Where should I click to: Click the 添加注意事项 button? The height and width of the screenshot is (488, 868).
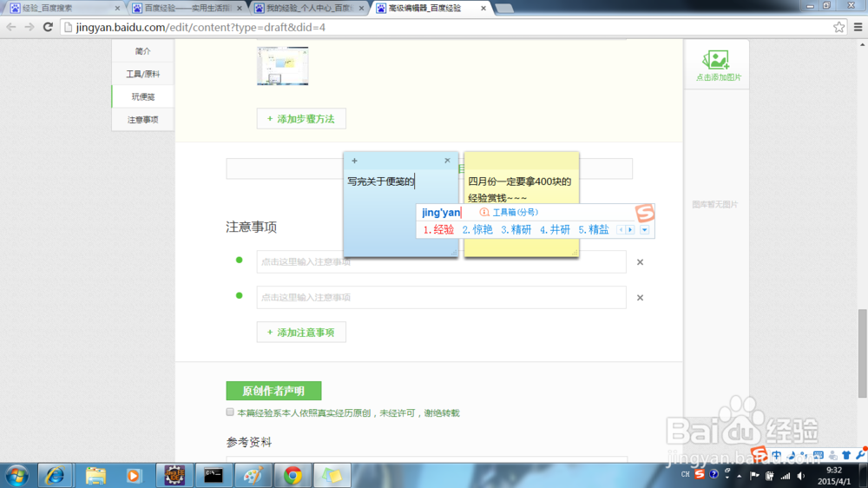coord(301,333)
